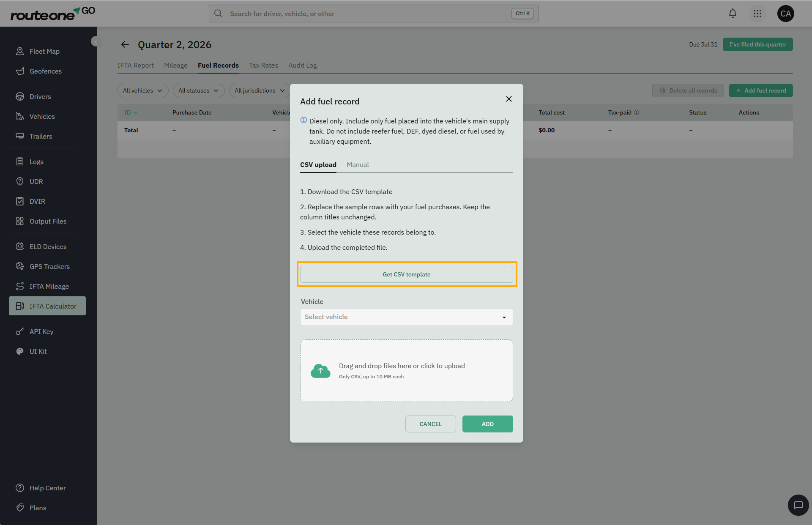Click the CANCEL button
This screenshot has width=812, height=525.
tap(431, 424)
